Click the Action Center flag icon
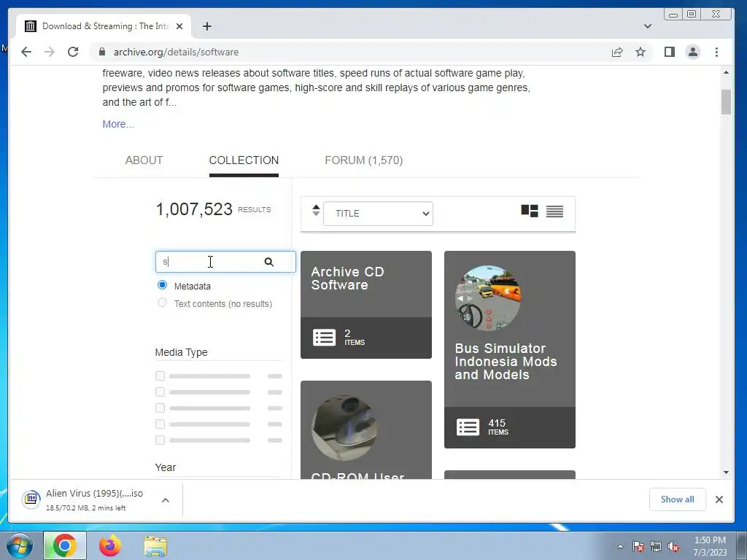 (638, 546)
